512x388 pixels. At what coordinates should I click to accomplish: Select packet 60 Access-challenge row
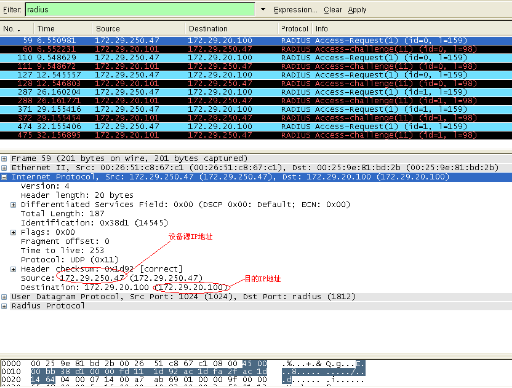click(x=256, y=49)
